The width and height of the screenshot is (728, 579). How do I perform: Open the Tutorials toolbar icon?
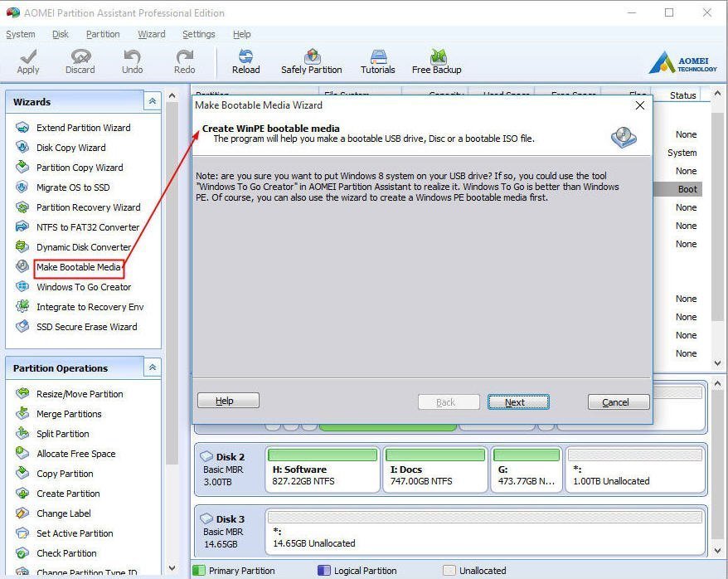click(378, 56)
